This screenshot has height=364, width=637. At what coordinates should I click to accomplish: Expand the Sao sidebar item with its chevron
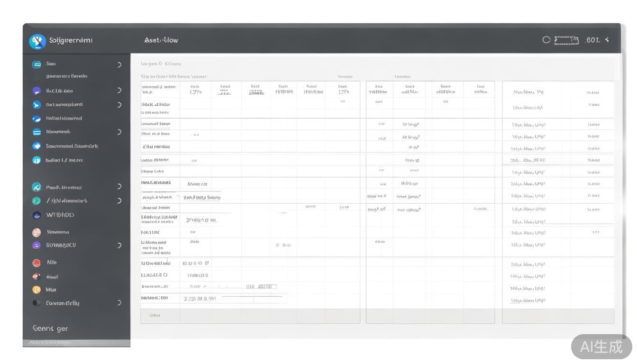pos(119,64)
